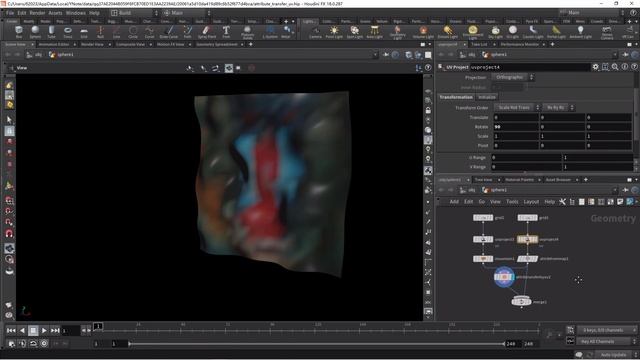This screenshot has width=640, height=360.
Task: Click the uvproject4 node name field
Action: coord(530,67)
